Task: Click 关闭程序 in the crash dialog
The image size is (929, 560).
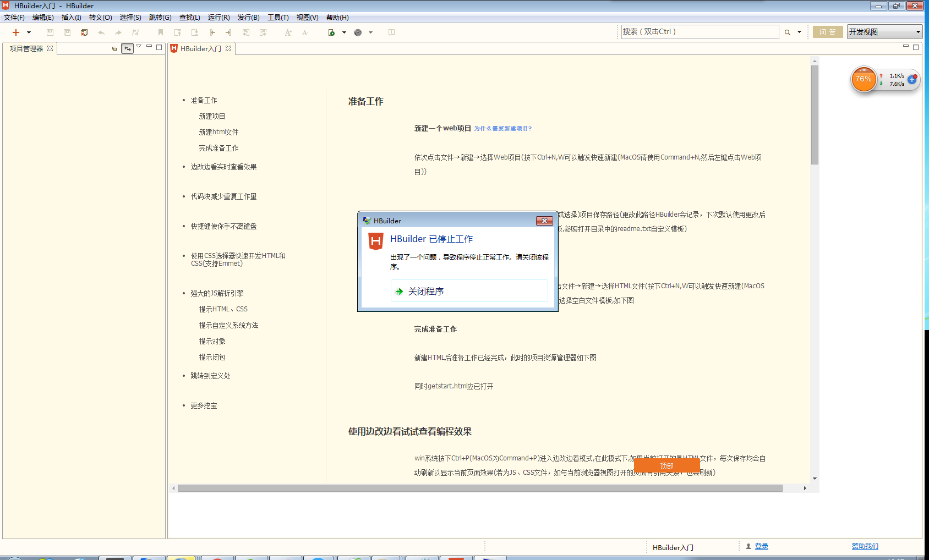Action: [x=469, y=291]
